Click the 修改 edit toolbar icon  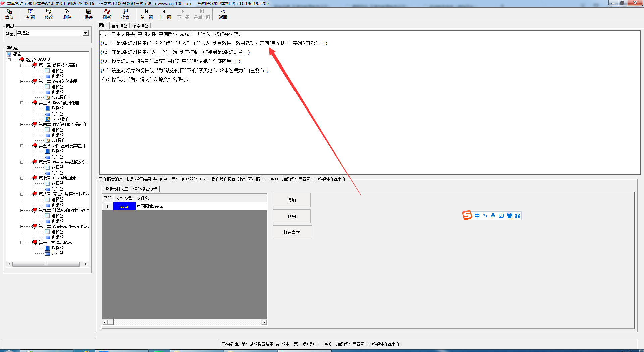[x=49, y=14]
